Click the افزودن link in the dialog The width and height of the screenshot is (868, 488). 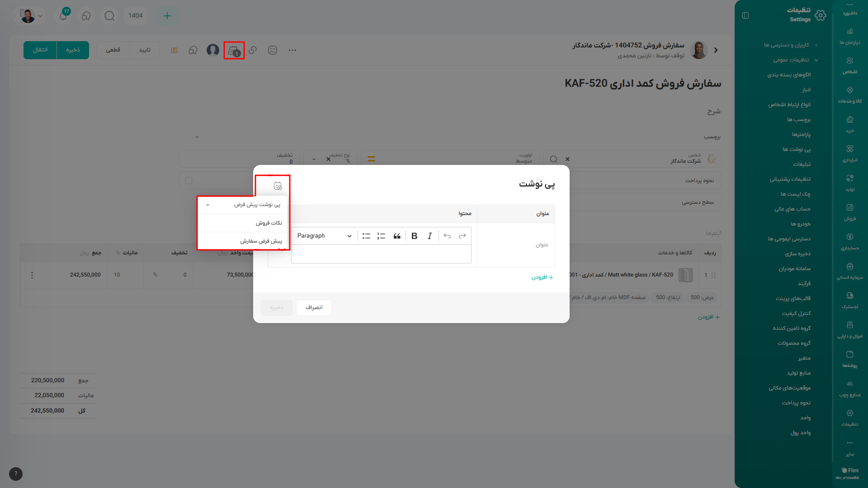542,277
